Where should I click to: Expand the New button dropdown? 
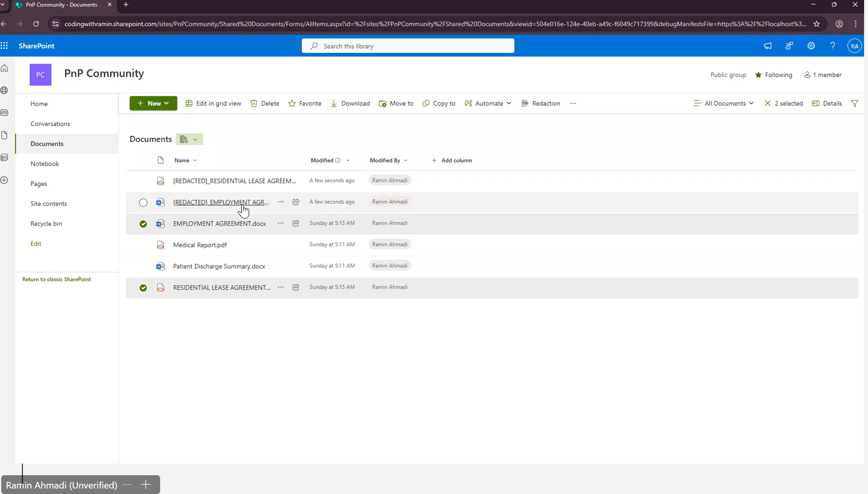(153, 103)
